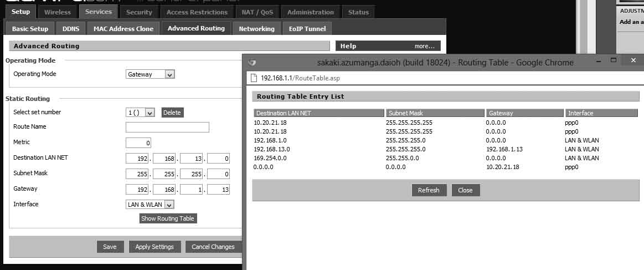
Task: Click the Metric input field
Action: point(138,143)
